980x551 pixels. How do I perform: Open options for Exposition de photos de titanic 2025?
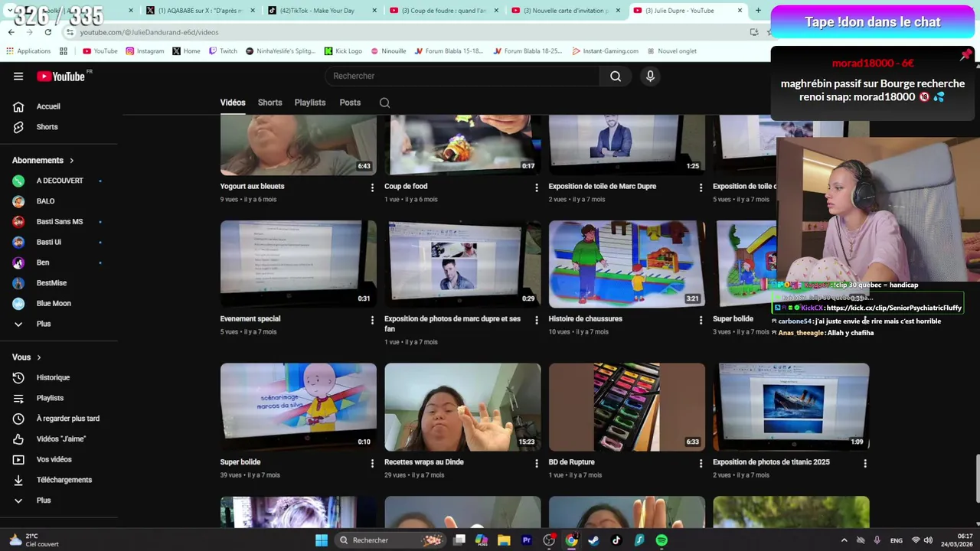[865, 462]
